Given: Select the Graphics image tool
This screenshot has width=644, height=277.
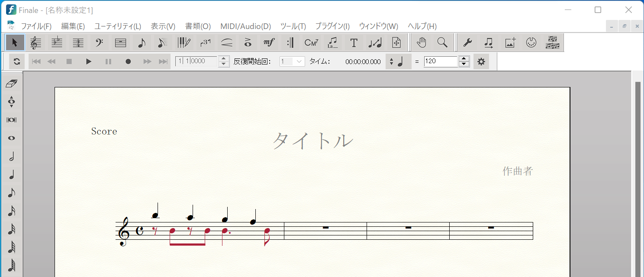Looking at the screenshot, I should pyautogui.click(x=510, y=42).
